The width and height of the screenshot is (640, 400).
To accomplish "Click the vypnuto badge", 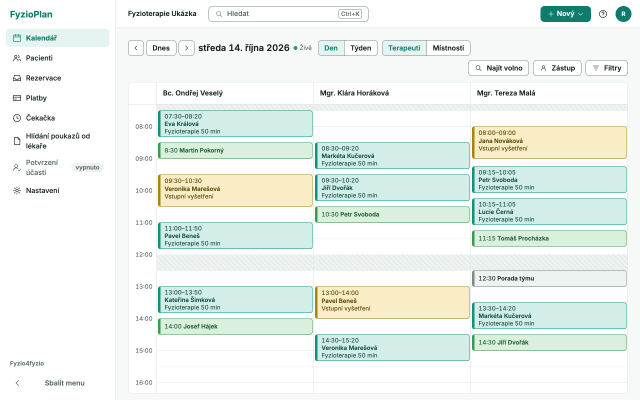I will click(87, 167).
